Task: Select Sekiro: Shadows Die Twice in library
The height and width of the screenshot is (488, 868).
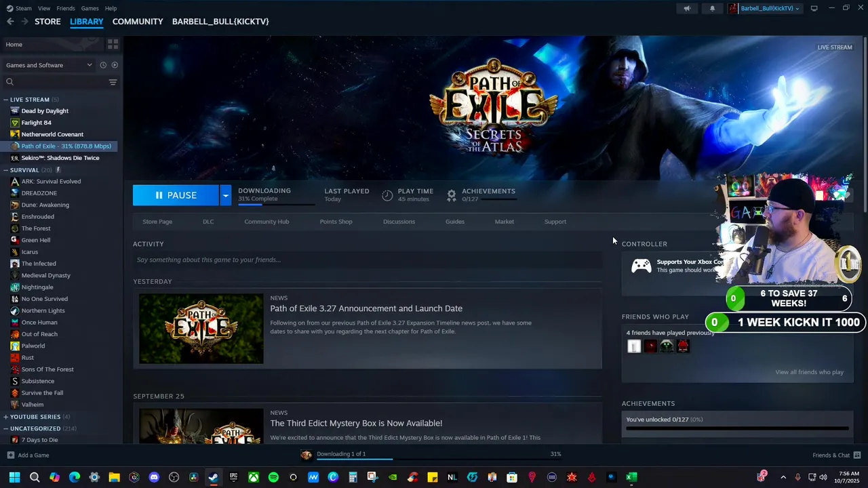Action: [60, 158]
